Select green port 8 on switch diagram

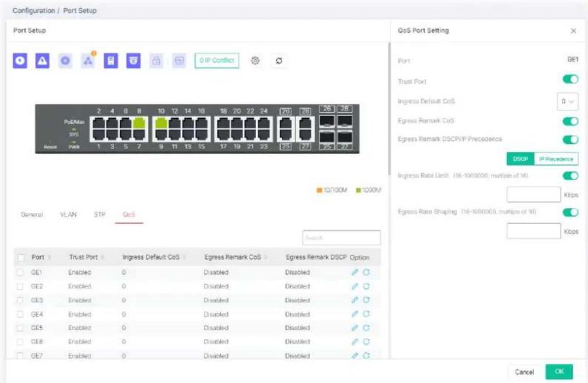click(x=139, y=123)
